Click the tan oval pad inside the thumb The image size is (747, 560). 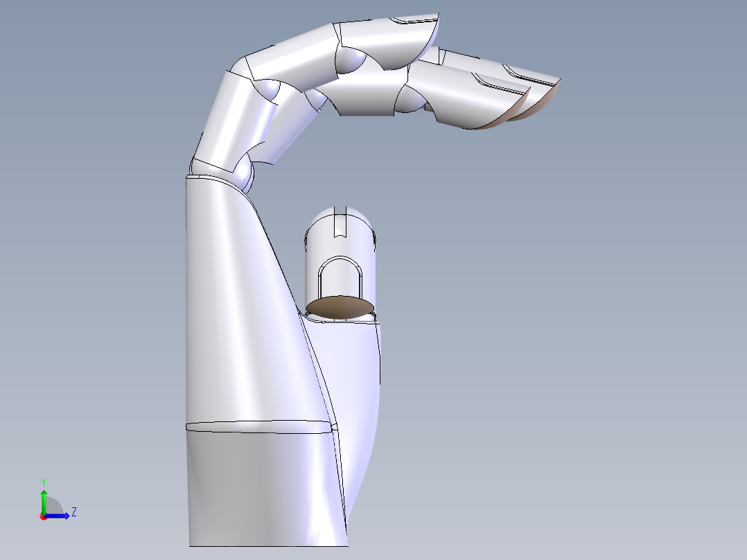tap(340, 307)
